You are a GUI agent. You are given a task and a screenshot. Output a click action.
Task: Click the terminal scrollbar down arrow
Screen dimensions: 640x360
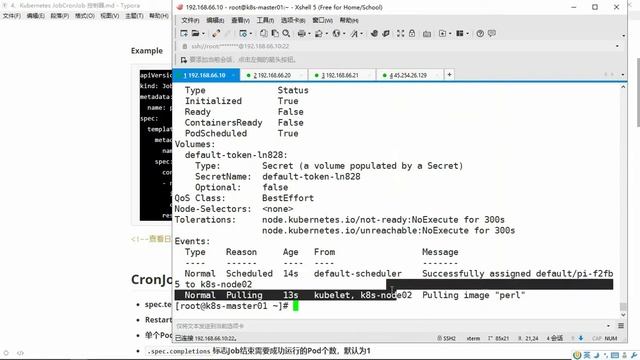point(623,315)
